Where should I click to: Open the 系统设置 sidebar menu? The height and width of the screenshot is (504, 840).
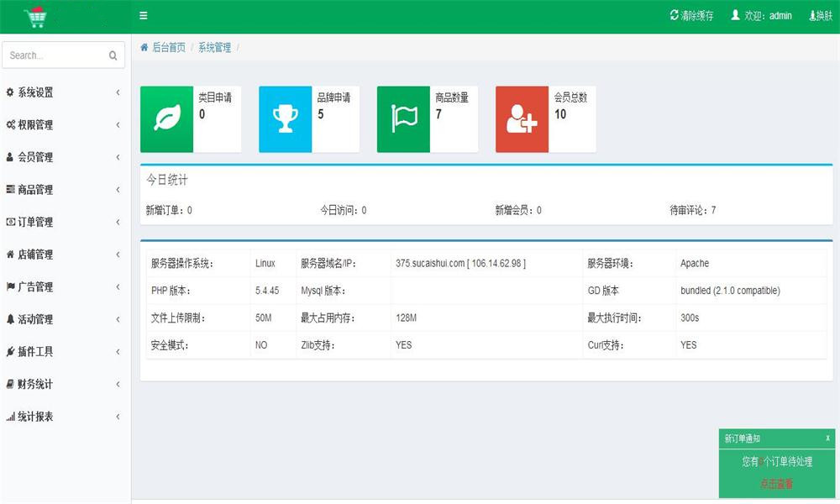coord(65,92)
